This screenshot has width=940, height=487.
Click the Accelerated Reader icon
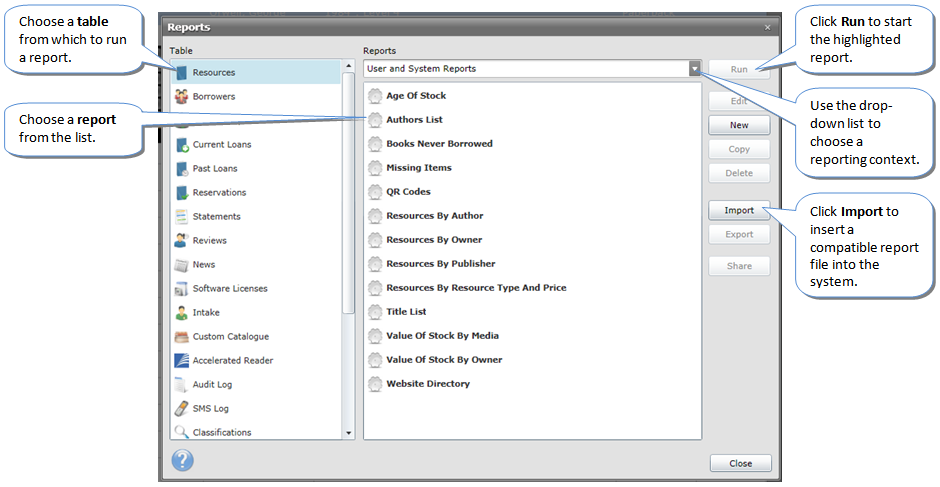coord(181,360)
